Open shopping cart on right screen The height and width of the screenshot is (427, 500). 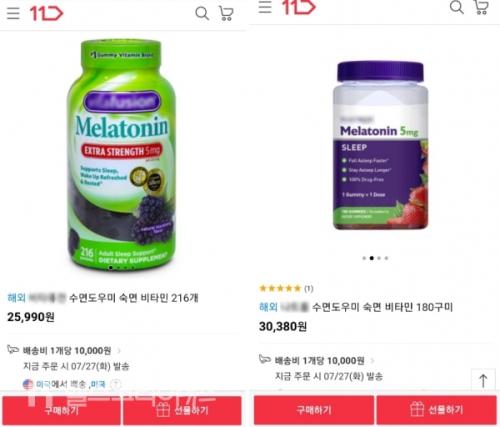coord(481,7)
